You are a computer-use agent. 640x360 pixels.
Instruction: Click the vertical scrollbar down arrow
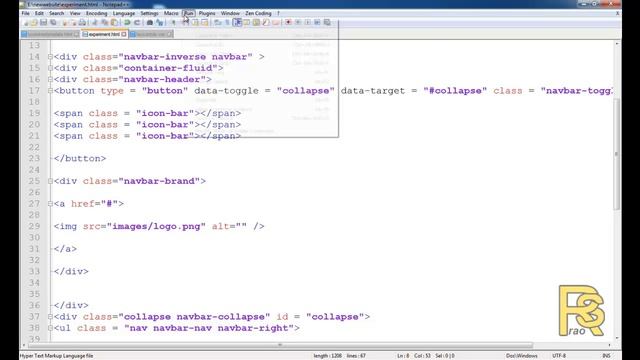617,338
